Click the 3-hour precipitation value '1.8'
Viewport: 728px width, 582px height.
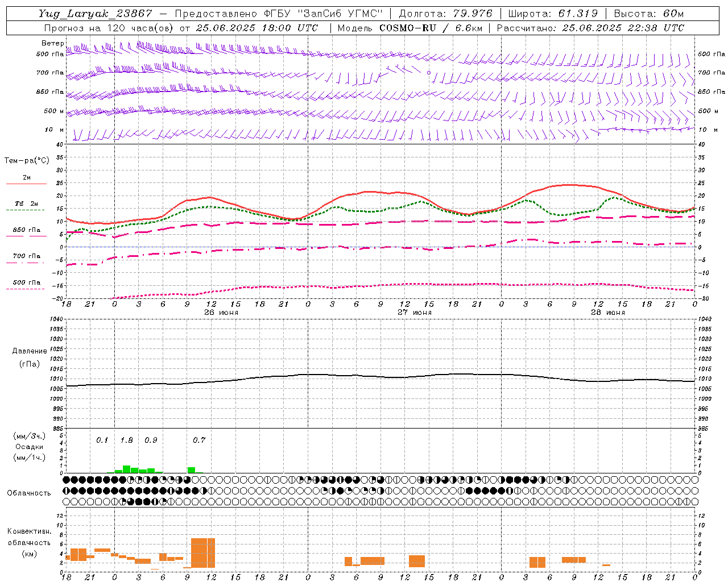126,440
